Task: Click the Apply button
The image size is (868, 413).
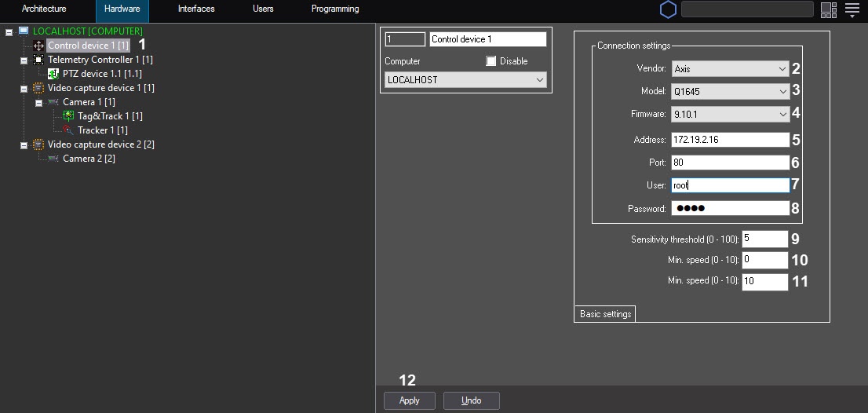Action: pos(410,400)
